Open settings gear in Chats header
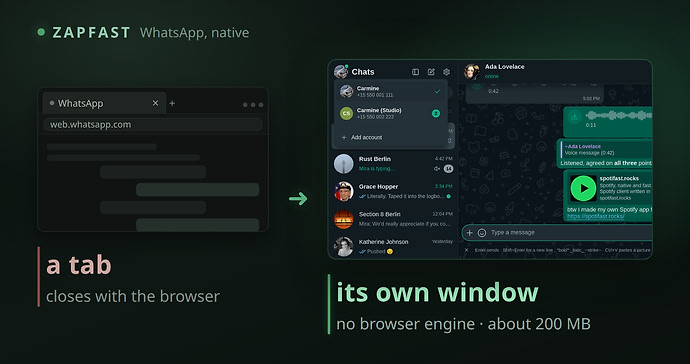The image size is (690, 364). coord(446,72)
